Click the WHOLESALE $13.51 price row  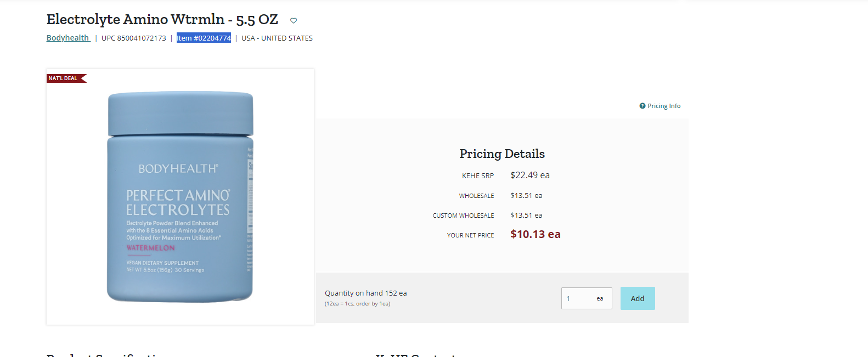point(500,196)
